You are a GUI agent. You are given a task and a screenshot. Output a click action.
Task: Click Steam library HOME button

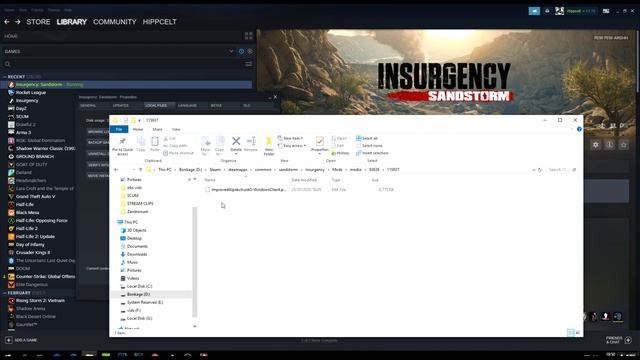point(11,36)
